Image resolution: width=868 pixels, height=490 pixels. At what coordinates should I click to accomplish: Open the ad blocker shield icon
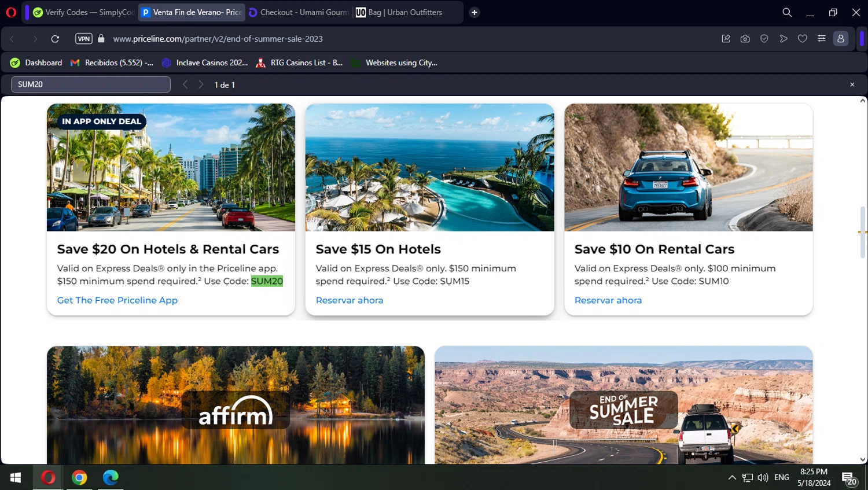click(x=764, y=39)
